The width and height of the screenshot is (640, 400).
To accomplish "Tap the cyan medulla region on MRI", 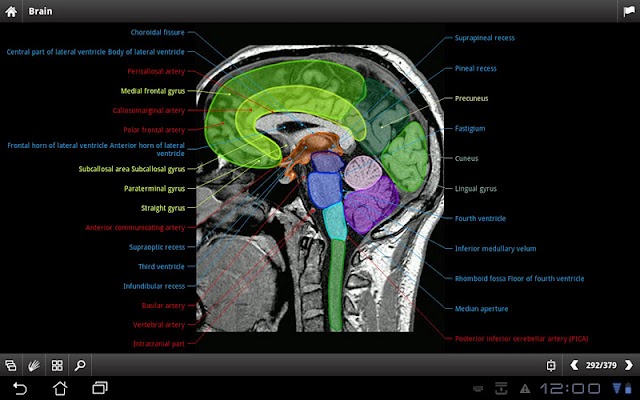I will (336, 222).
